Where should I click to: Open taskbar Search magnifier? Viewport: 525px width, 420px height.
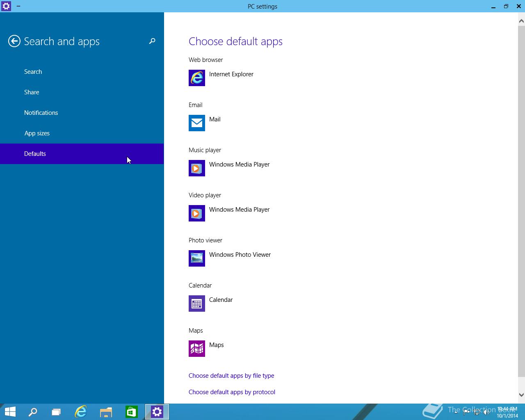click(33, 412)
